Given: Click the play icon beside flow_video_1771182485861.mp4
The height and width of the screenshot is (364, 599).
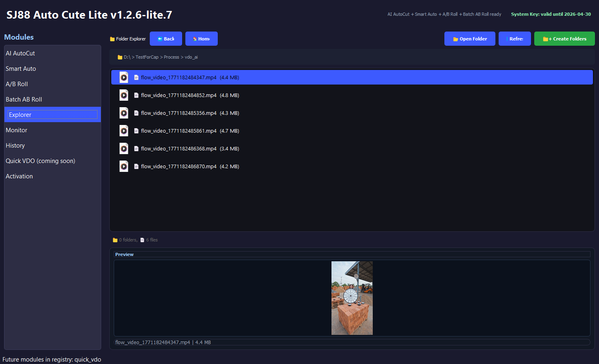Looking at the screenshot, I should (123, 131).
